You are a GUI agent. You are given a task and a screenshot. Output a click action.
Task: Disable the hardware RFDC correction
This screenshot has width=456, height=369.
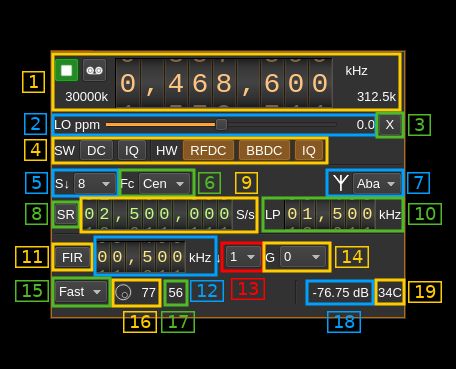point(208,151)
